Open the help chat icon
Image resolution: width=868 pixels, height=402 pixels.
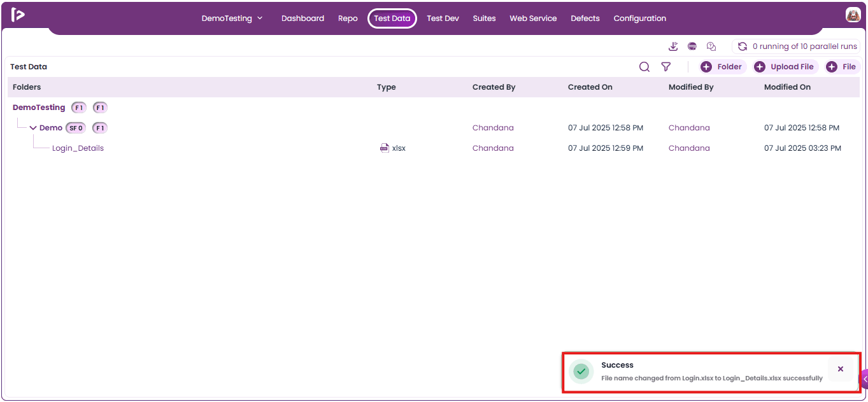pyautogui.click(x=711, y=46)
